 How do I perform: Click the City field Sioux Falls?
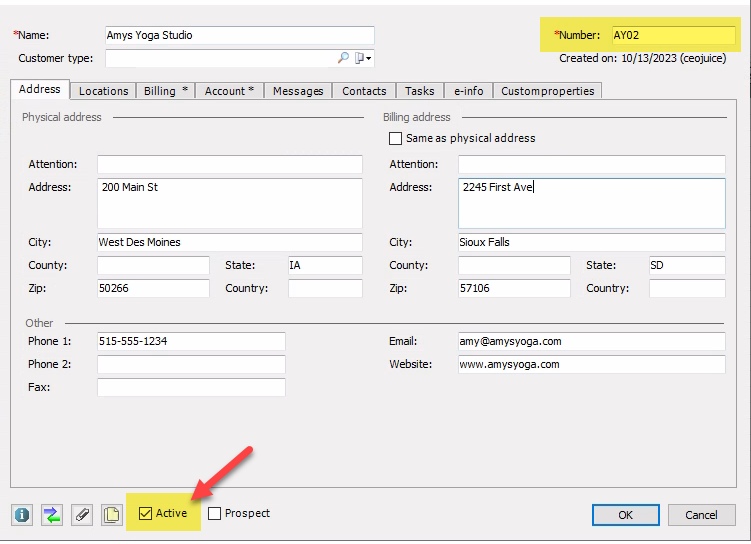(x=592, y=242)
